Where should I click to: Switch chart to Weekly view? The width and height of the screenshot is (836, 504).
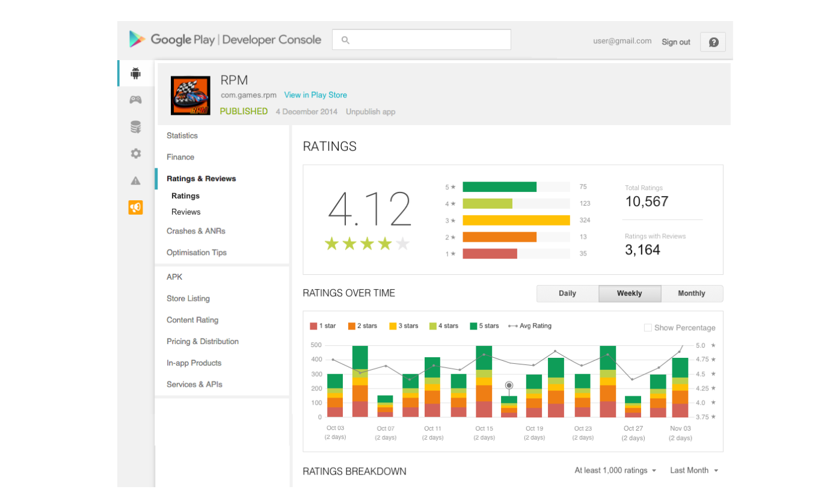pyautogui.click(x=630, y=293)
